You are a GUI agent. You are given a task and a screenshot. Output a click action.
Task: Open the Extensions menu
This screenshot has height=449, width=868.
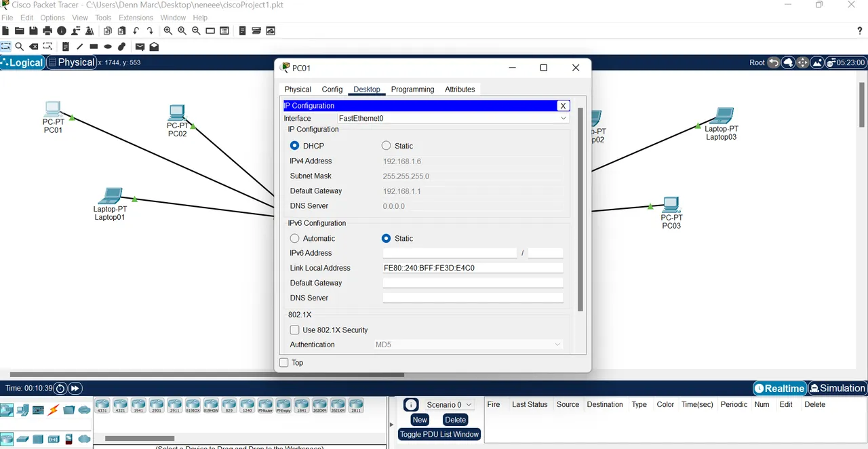tap(136, 18)
